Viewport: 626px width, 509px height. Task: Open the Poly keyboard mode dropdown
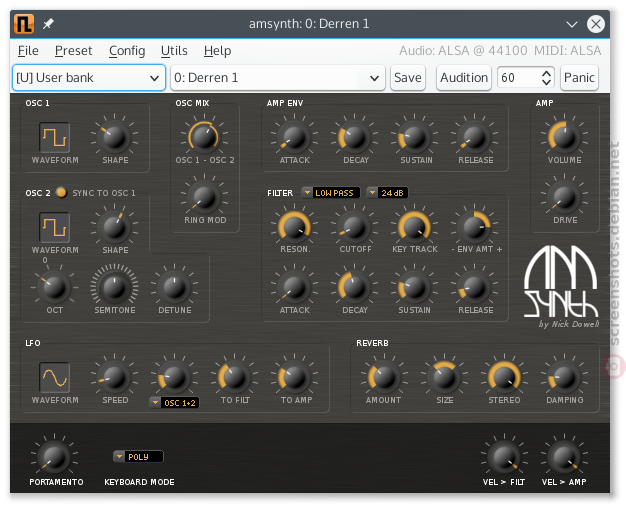point(138,457)
